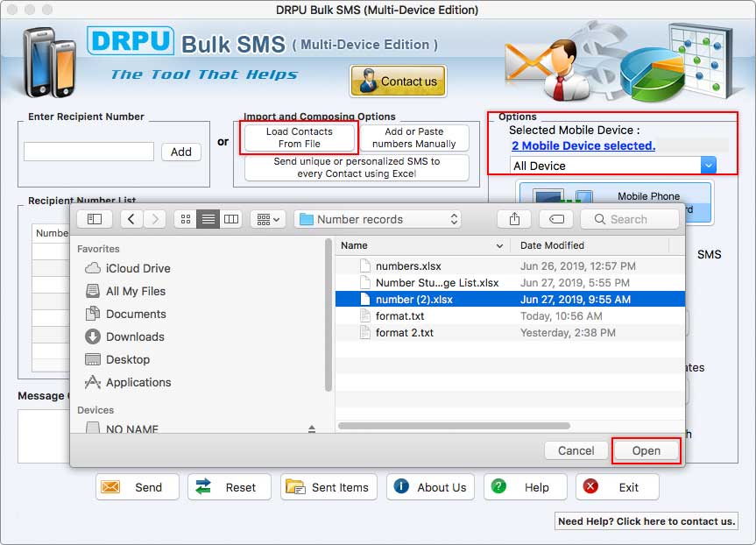The image size is (756, 545).
Task: Click Need Help contact link
Action: coord(646,521)
